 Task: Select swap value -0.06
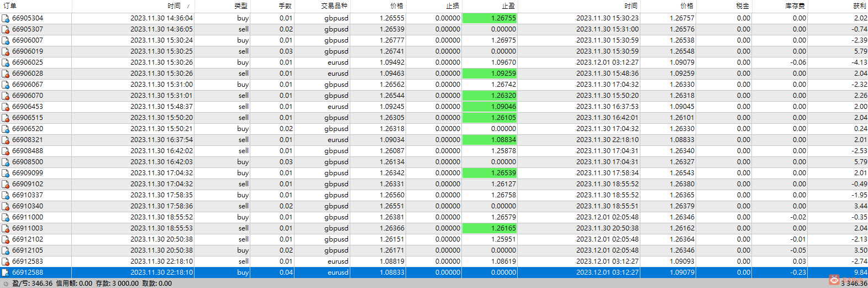coord(798,62)
